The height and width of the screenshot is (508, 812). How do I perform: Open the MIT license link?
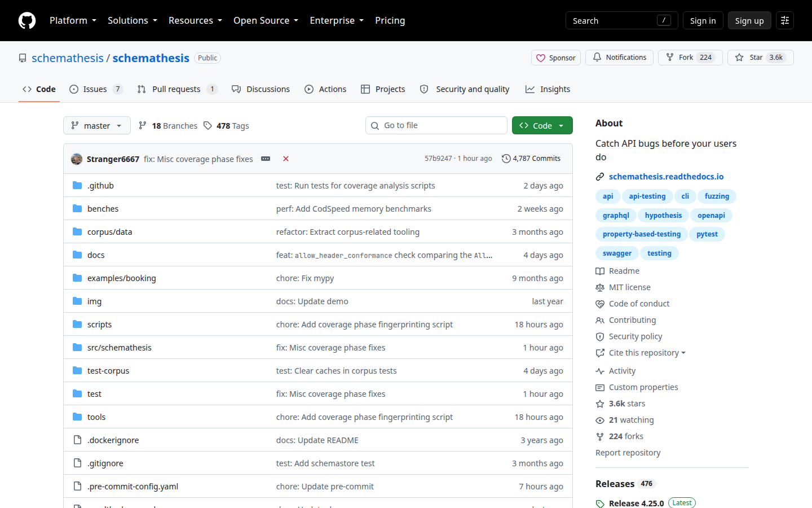[x=623, y=287]
